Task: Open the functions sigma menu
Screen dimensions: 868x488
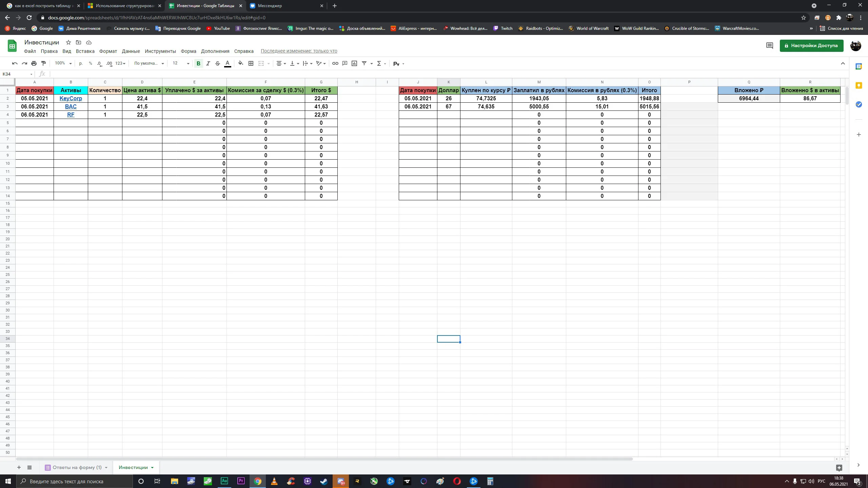Action: [x=381, y=63]
